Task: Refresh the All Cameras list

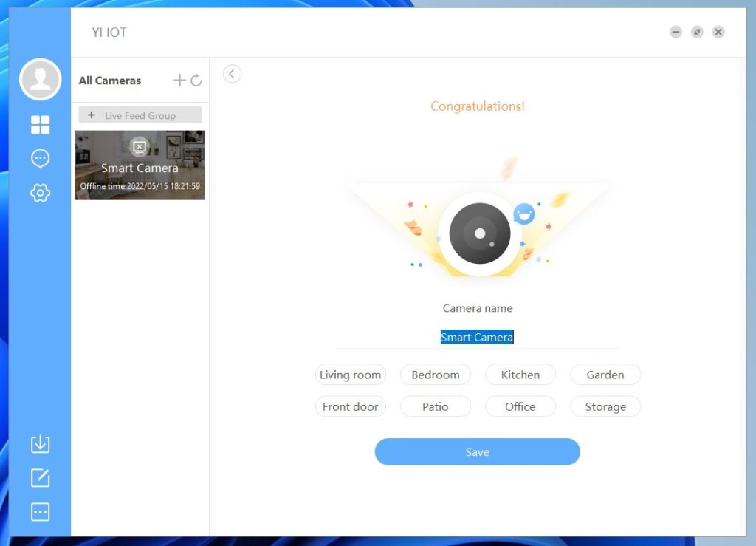Action: [x=196, y=81]
